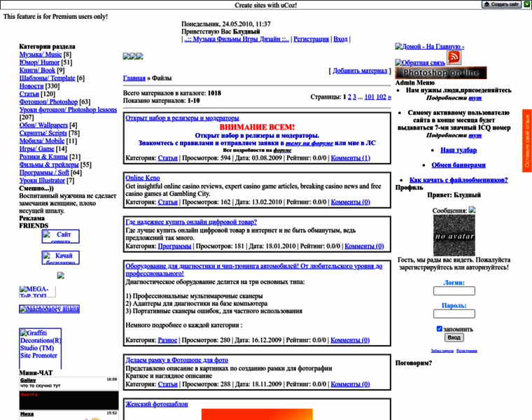The width and height of the screenshot is (532, 420).
Task: Go to page 101 of the catalog
Action: point(370,97)
